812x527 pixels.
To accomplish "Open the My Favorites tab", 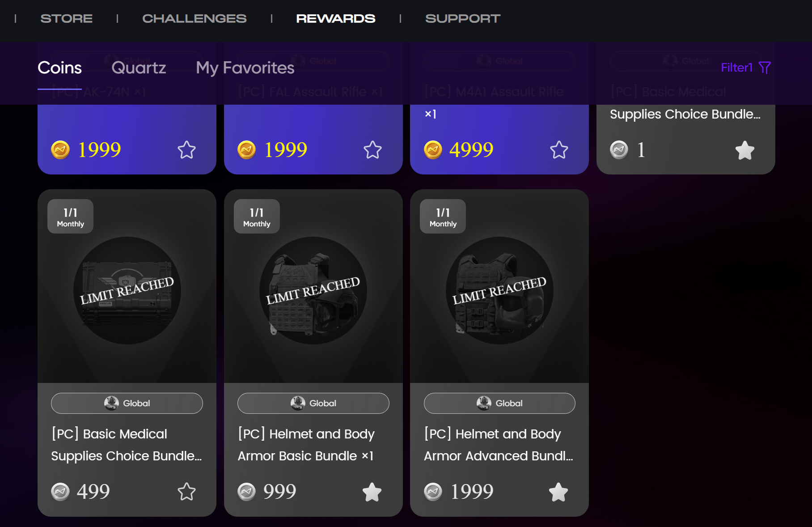I will 245,68.
